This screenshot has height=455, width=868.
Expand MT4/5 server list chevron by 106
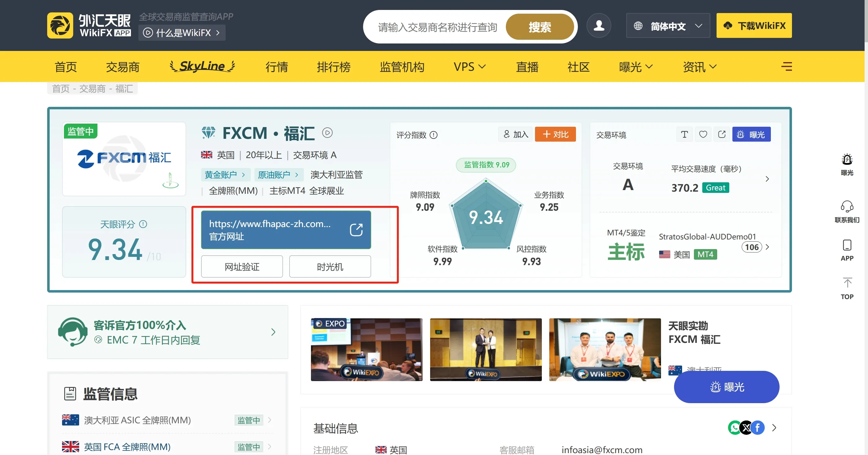pyautogui.click(x=767, y=247)
